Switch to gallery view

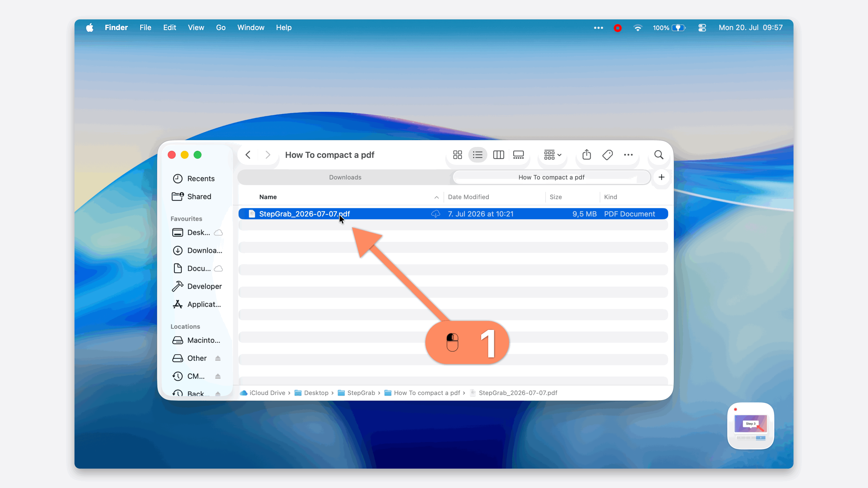click(x=518, y=155)
